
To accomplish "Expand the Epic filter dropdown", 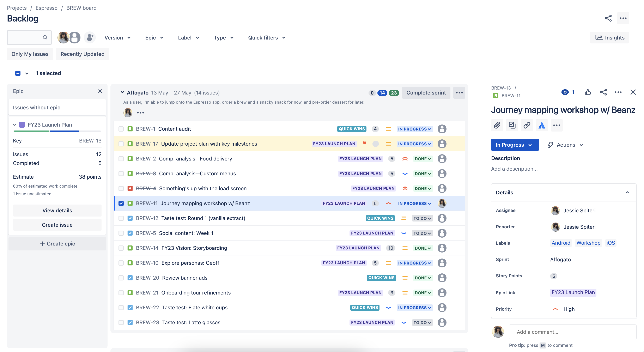I will click(x=154, y=38).
